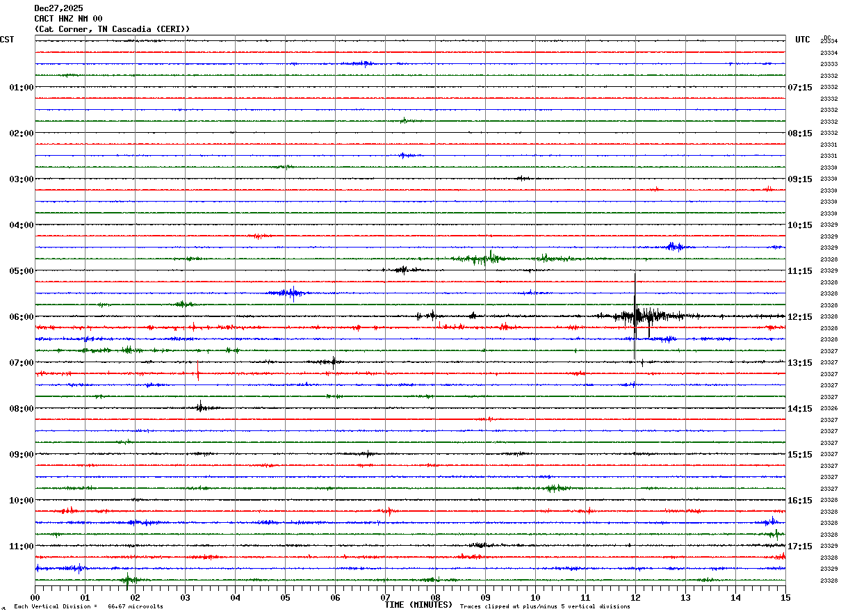Viewport: 841px width, 616px height.
Task: Click the DC value "23333"
Action: [828, 64]
